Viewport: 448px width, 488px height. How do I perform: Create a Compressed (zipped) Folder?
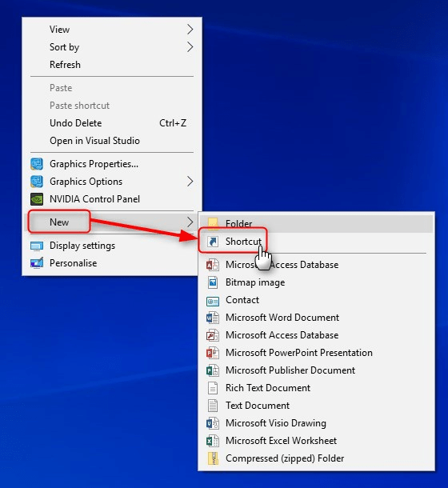click(x=316, y=458)
